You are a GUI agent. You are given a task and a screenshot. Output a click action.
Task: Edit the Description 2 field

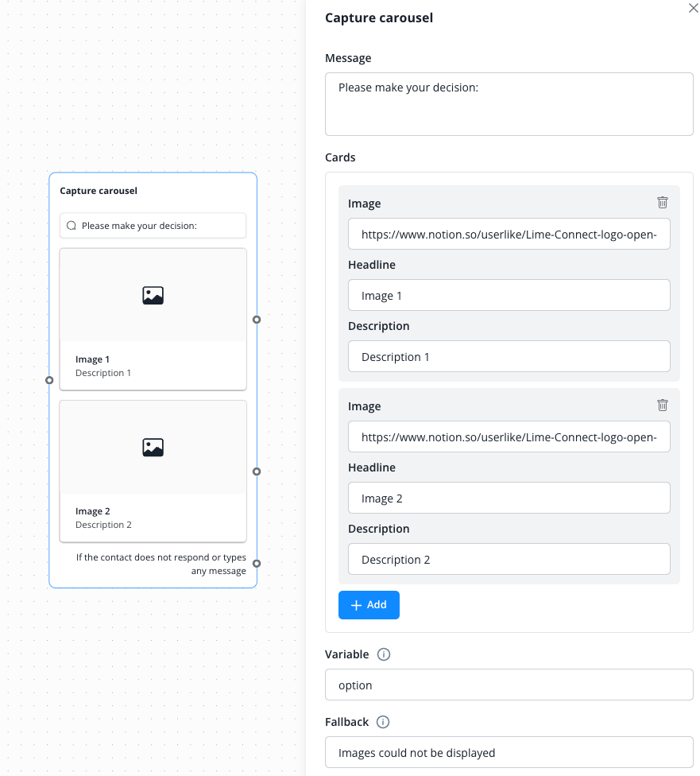click(x=509, y=560)
